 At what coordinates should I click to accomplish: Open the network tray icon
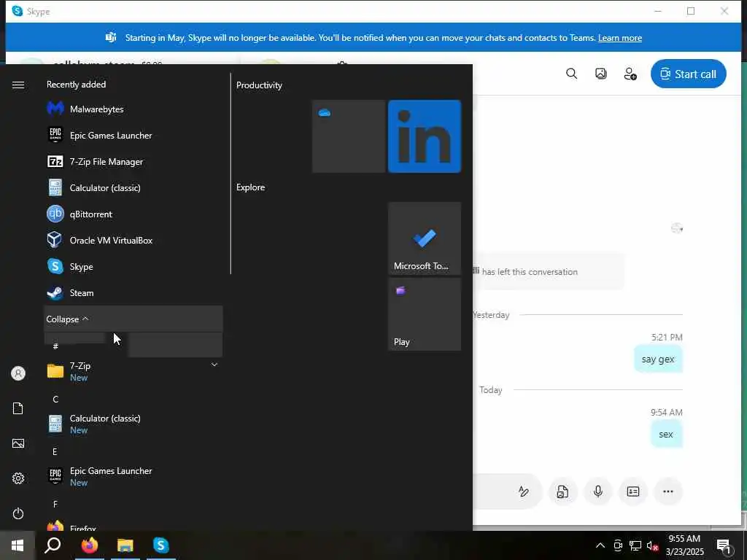(635, 545)
